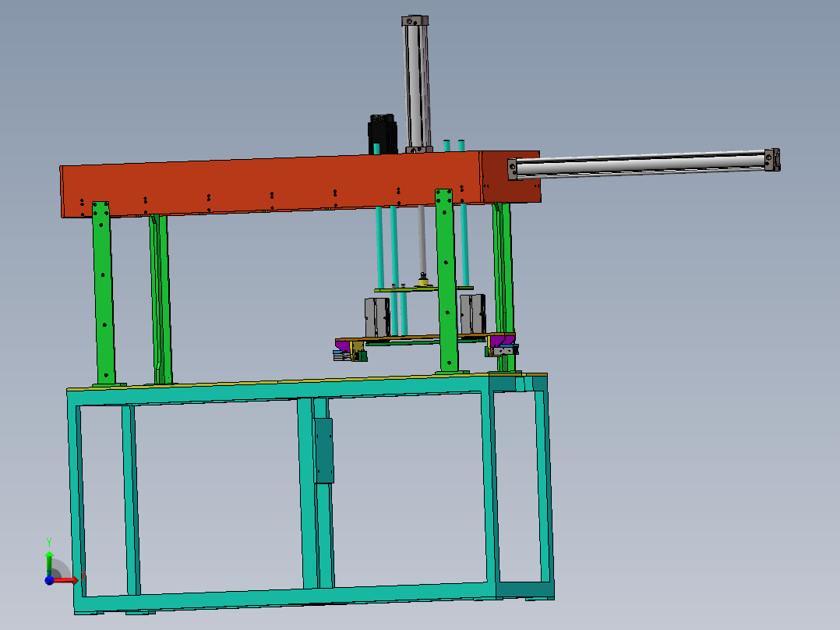840x630 pixels.
Task: Select the dark teal panel on the frame's center post
Action: pyautogui.click(x=323, y=451)
